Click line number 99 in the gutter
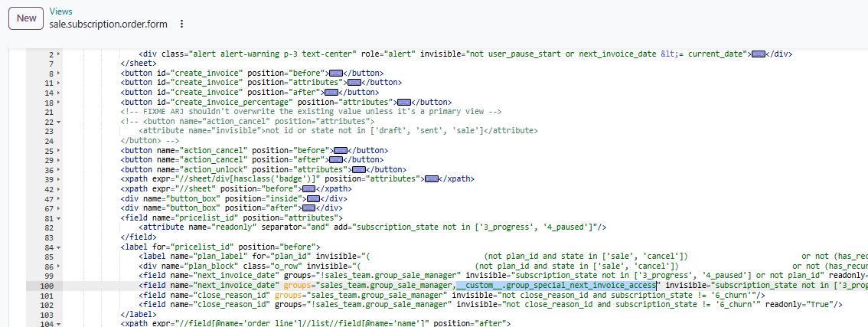The width and height of the screenshot is (868, 327). click(49, 276)
